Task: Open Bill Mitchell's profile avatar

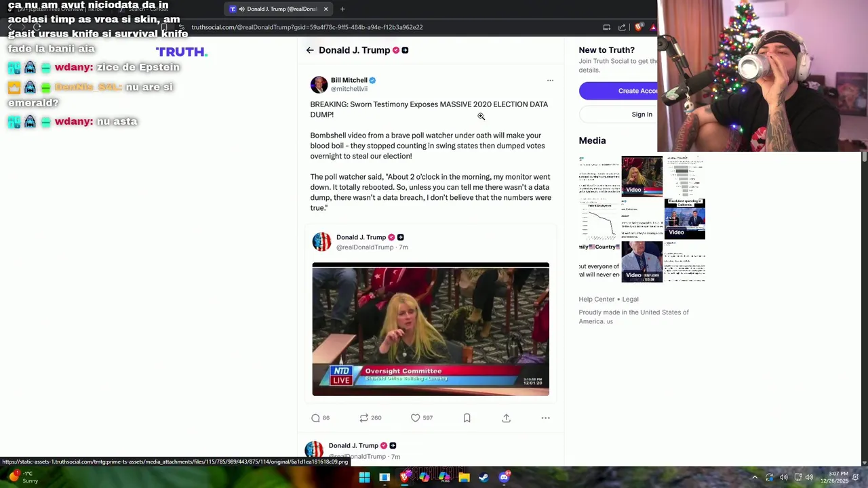Action: (319, 84)
